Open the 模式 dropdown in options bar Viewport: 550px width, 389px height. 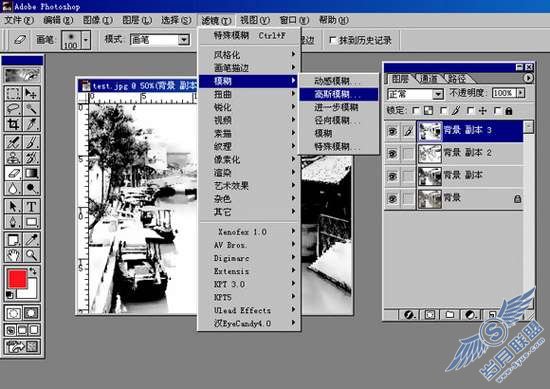pos(183,40)
